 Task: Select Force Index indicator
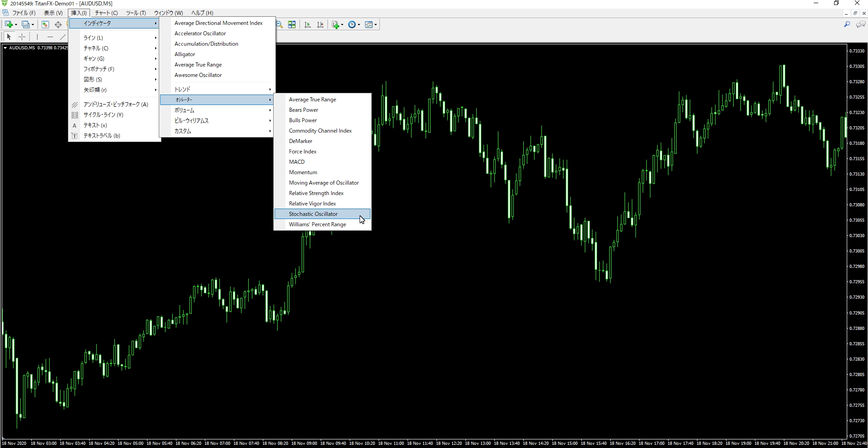323,152
